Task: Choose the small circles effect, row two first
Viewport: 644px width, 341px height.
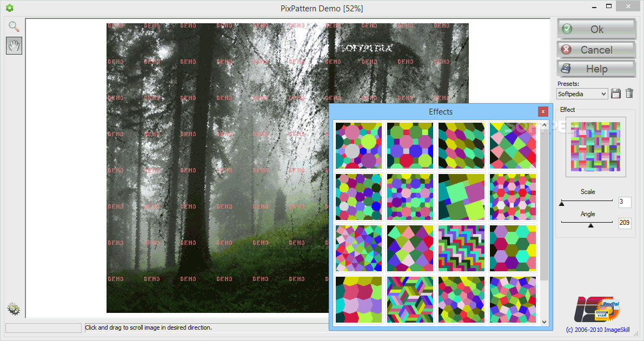Action: tap(358, 197)
